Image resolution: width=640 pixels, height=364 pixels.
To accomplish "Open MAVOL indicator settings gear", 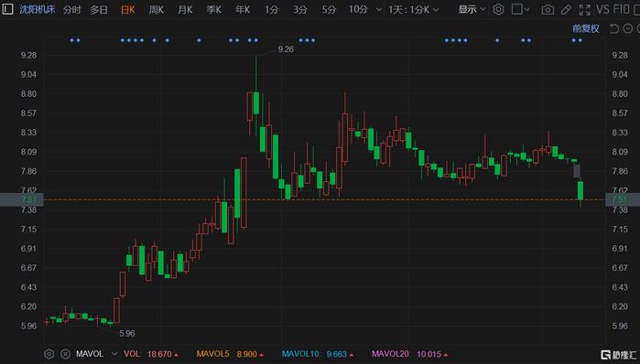I will click(49, 354).
